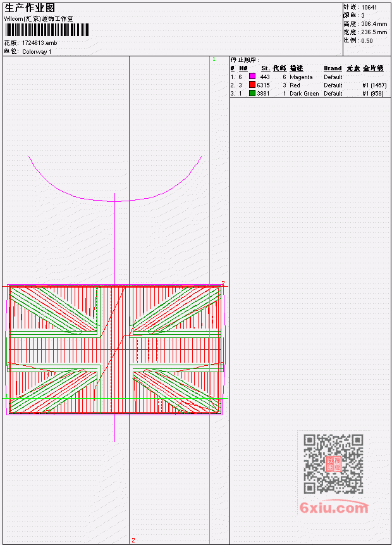392x545 pixels.
Task: Click 'Default' brand in the Red row
Action: (x=333, y=85)
